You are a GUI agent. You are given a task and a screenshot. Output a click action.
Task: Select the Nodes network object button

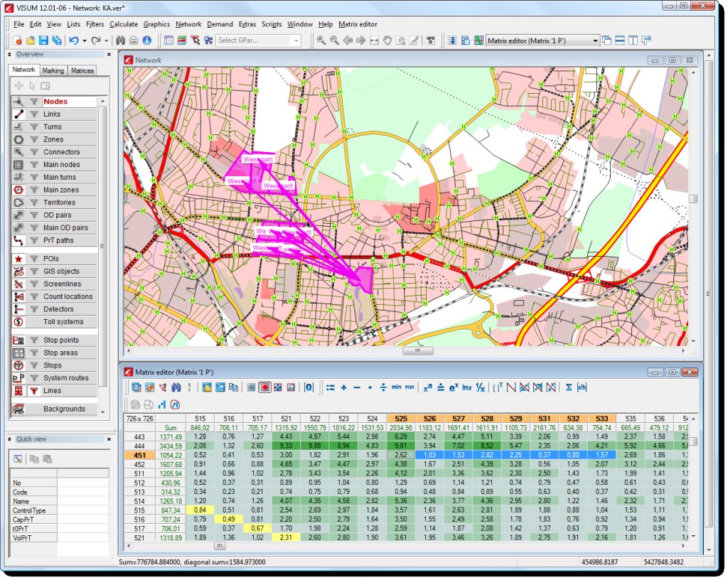(55, 102)
